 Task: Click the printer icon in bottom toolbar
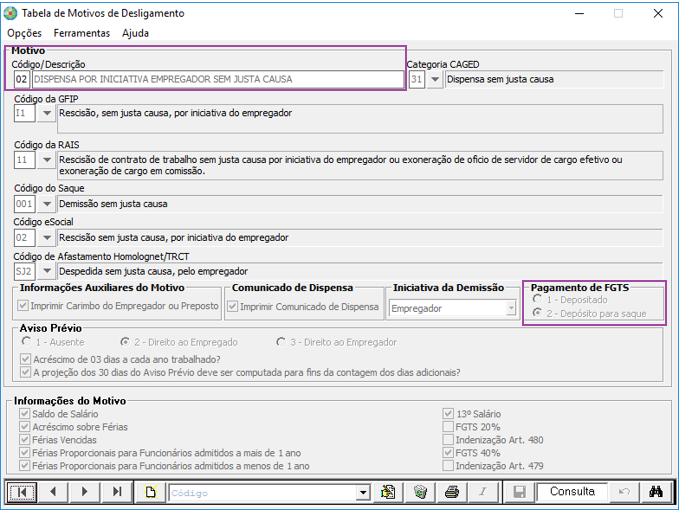[452, 492]
